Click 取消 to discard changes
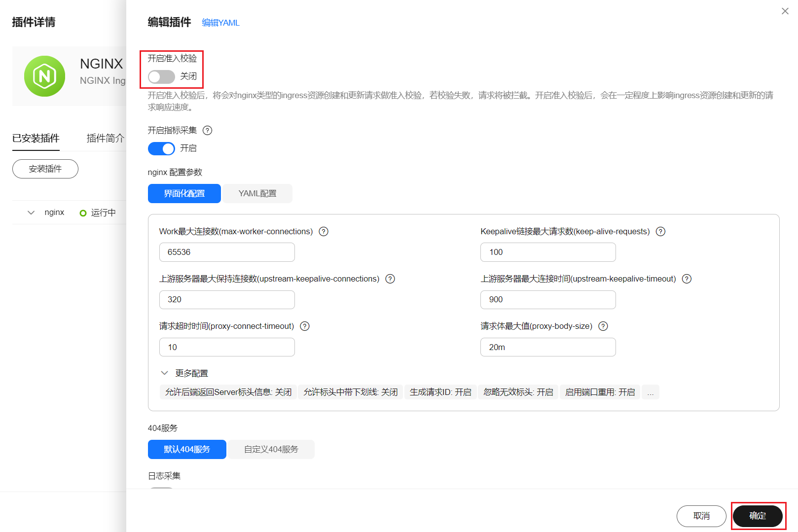The image size is (798, 532). 701,516
